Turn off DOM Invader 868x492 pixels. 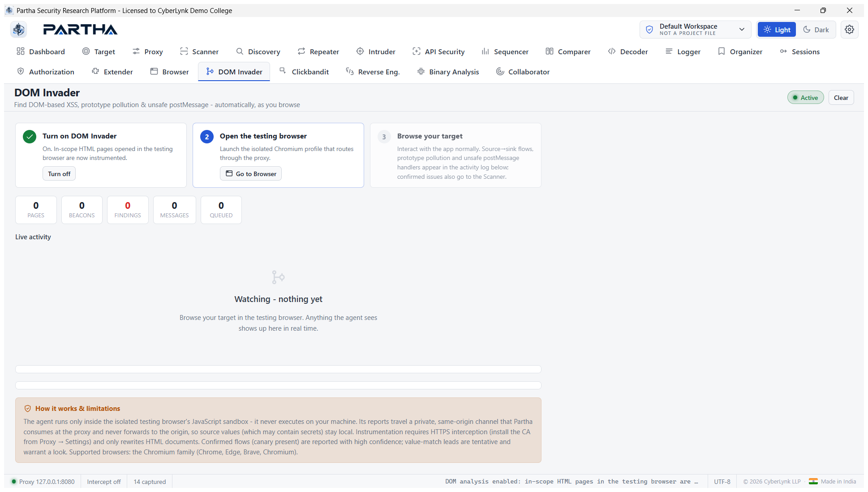(59, 174)
